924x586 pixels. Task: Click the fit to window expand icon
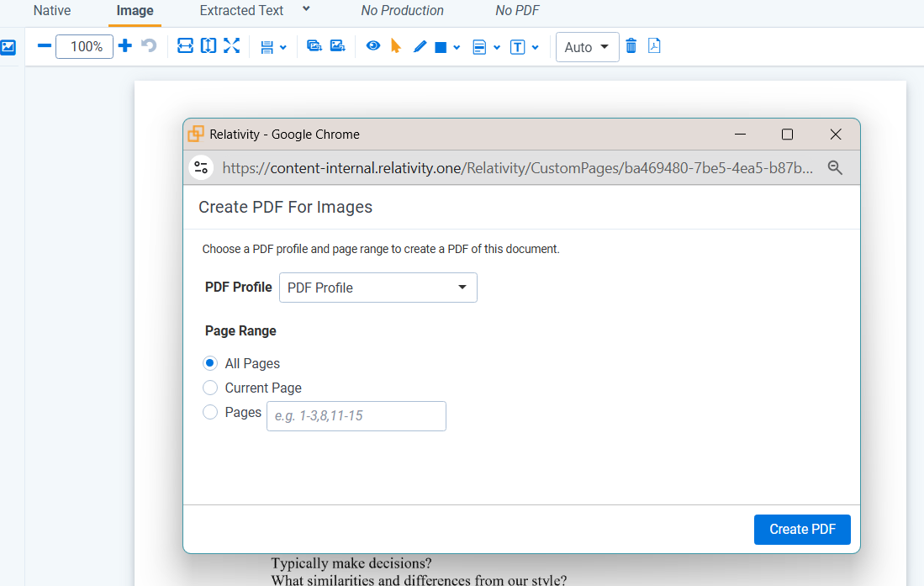pyautogui.click(x=231, y=46)
